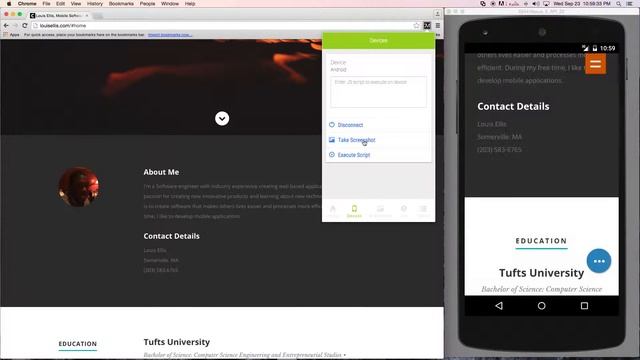Tap the blue floating three-dots button

pos(599,261)
